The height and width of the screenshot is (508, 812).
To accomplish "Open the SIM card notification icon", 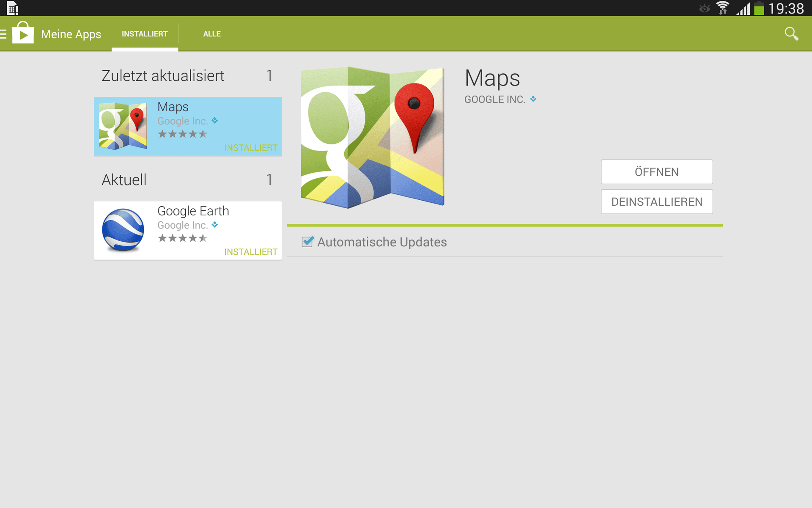I will coord(13,8).
